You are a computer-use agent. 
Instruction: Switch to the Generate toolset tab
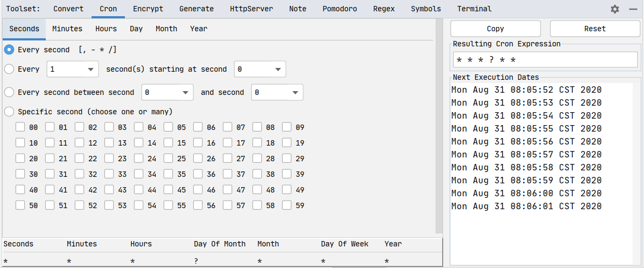tap(197, 9)
